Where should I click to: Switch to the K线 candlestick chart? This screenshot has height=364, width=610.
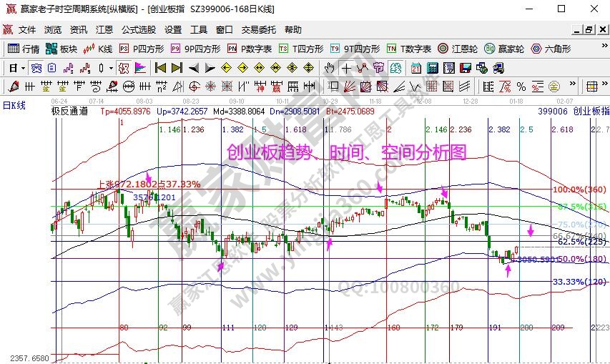pyautogui.click(x=98, y=49)
